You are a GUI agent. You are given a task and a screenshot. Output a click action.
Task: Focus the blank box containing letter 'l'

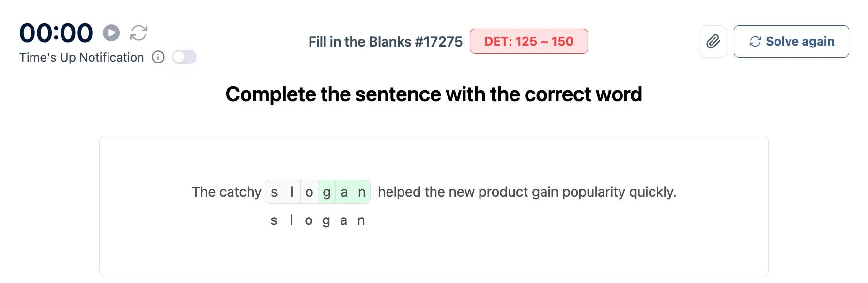point(292,192)
